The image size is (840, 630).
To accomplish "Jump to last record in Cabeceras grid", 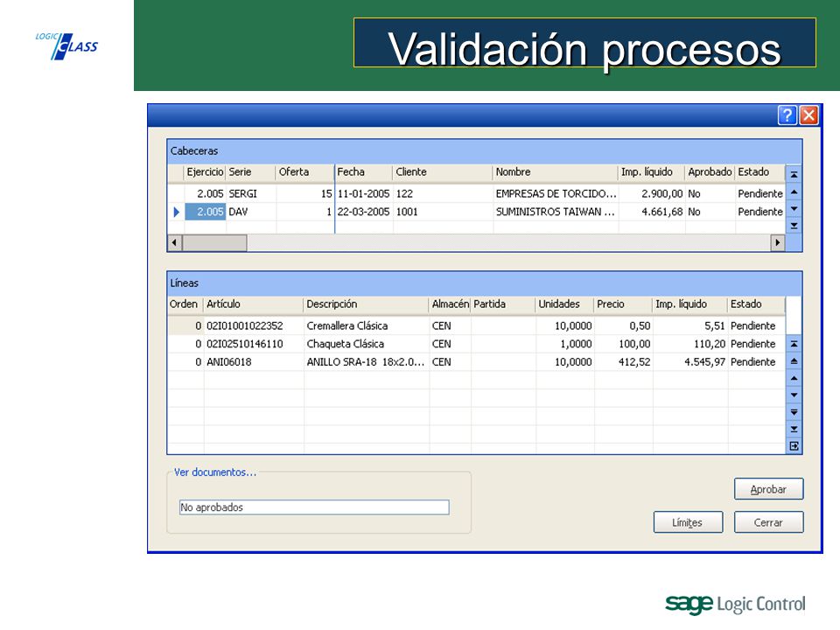I will (794, 226).
